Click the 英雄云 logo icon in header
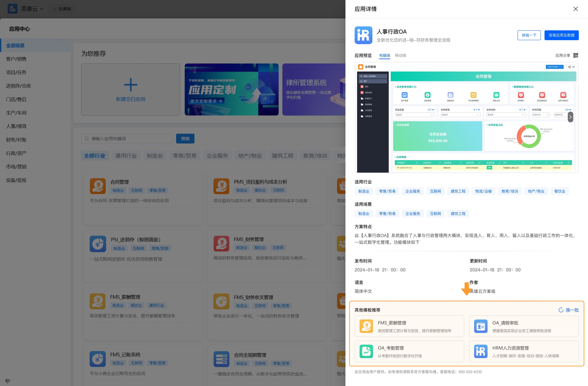 tap(12, 9)
